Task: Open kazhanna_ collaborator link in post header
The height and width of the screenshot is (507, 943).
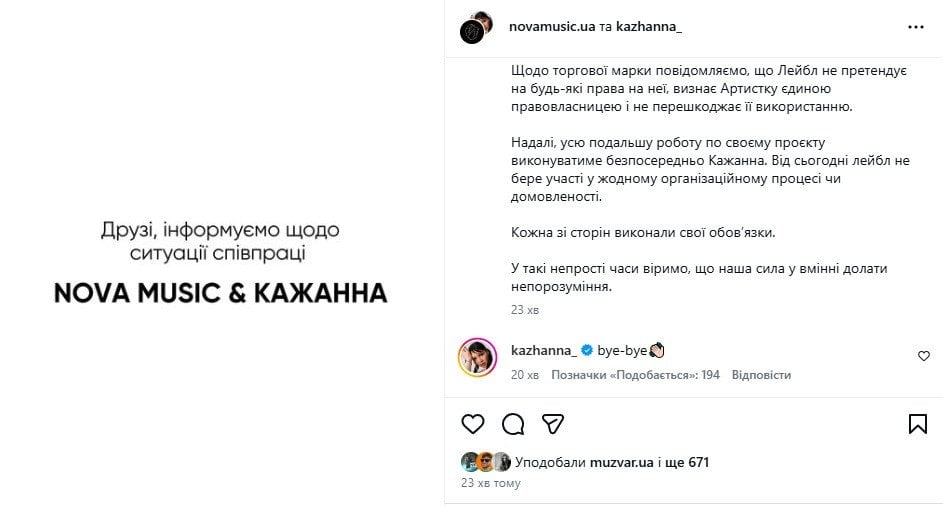Action: (647, 27)
